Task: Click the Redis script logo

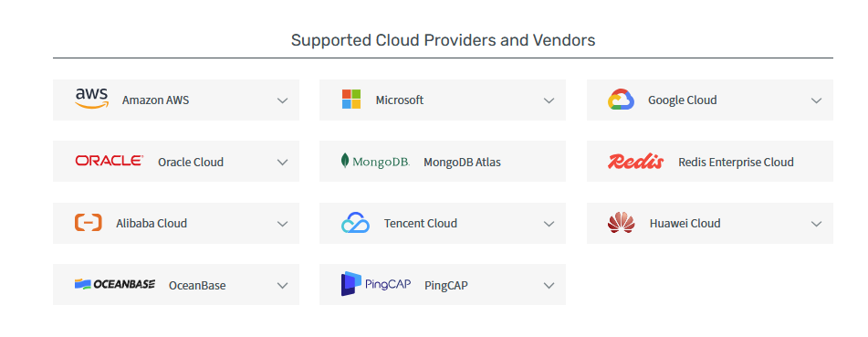Action: tap(635, 162)
